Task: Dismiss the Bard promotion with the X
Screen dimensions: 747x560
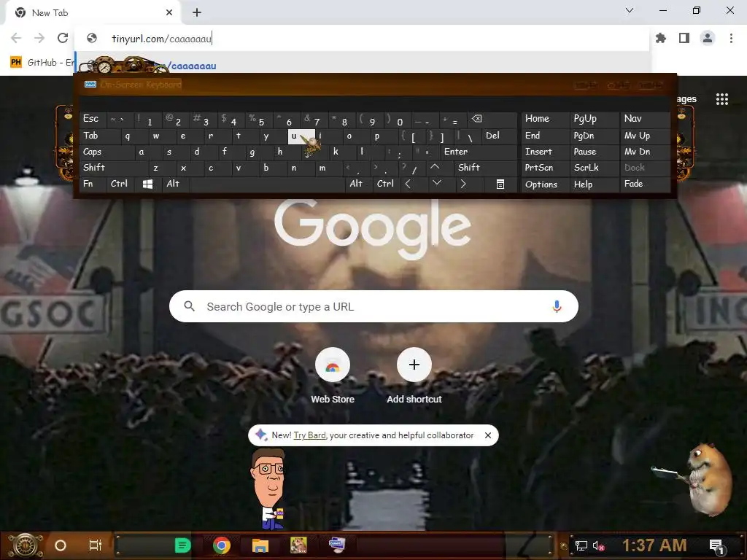Action: click(488, 435)
